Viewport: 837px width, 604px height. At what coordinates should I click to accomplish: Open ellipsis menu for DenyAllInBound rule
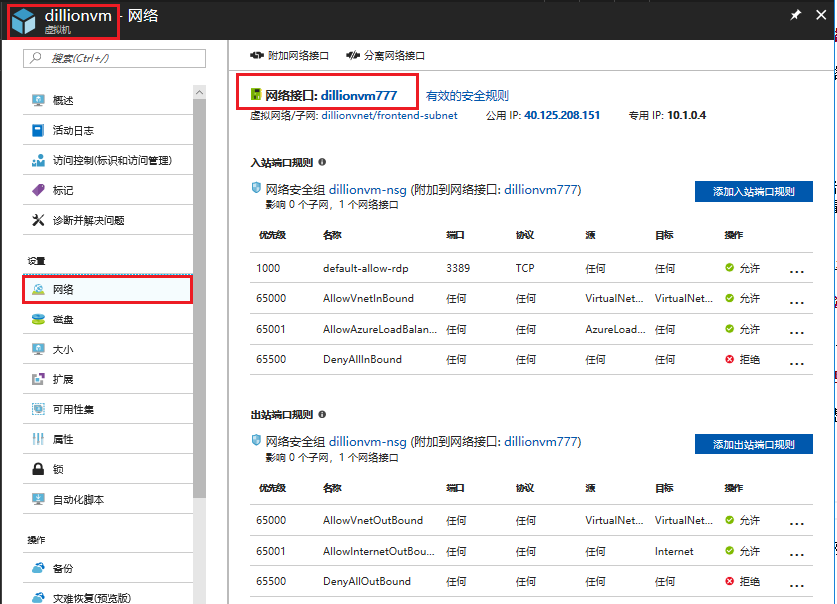[x=797, y=362]
